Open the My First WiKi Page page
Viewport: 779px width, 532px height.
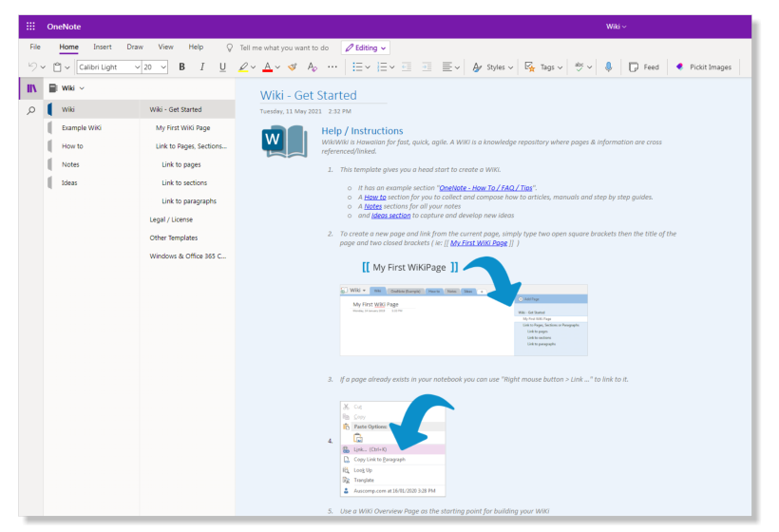point(187,127)
